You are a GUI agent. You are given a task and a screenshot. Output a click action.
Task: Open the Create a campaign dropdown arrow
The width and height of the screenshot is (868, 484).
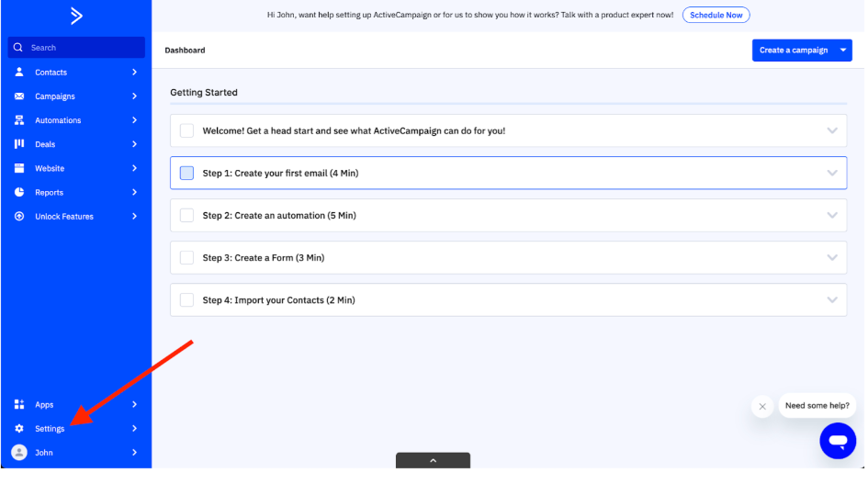pyautogui.click(x=844, y=51)
